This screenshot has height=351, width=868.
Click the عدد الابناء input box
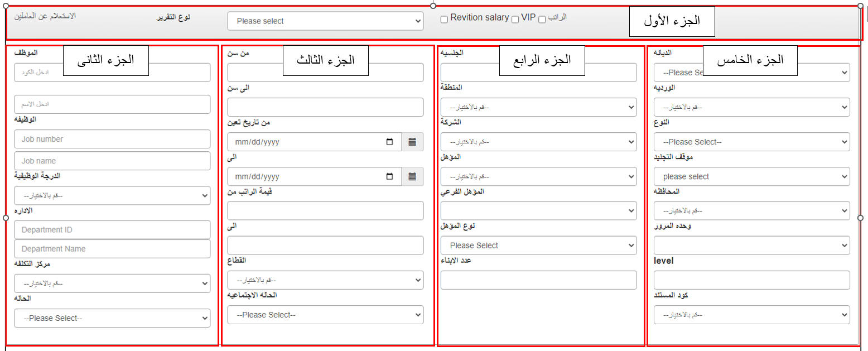click(x=538, y=280)
